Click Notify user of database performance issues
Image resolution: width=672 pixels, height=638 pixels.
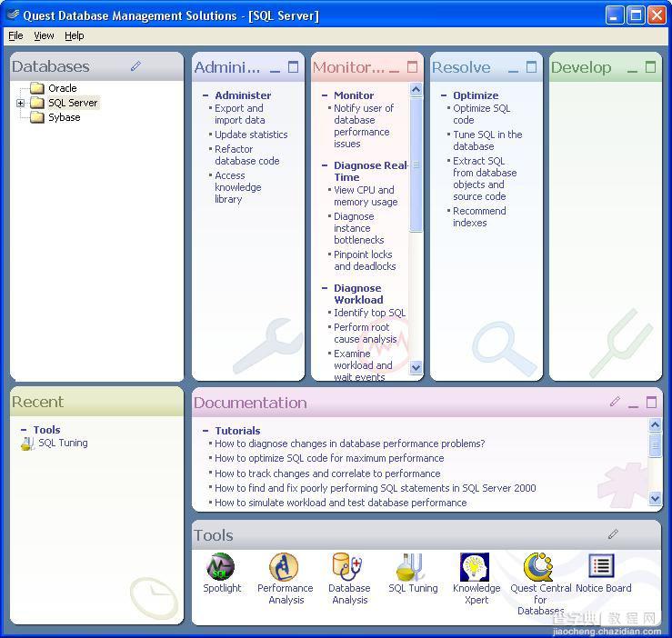(x=364, y=126)
